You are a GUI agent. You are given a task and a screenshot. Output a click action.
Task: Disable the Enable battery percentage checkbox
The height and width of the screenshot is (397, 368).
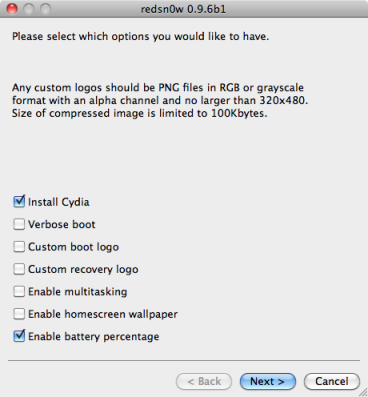click(x=19, y=336)
